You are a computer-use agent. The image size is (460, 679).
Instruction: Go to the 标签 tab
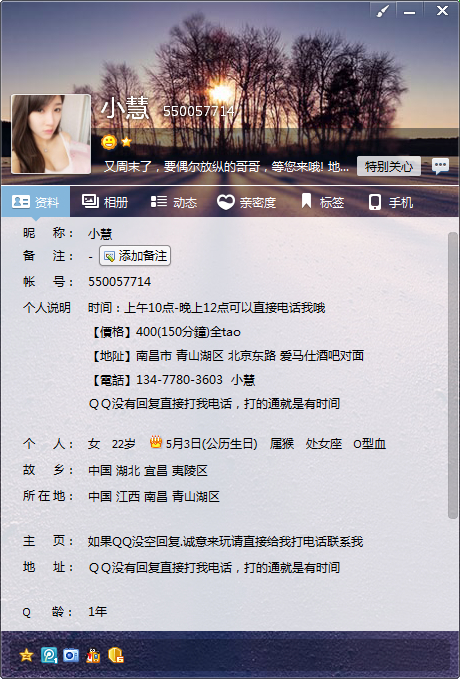point(323,202)
